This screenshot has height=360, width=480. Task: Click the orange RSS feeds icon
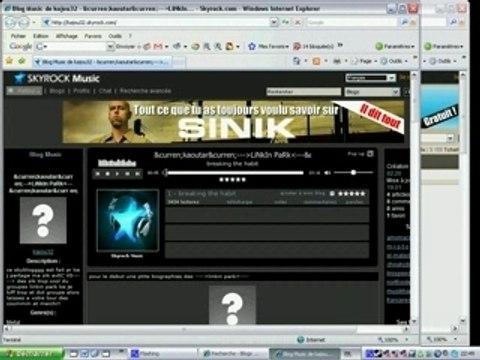tap(316, 61)
